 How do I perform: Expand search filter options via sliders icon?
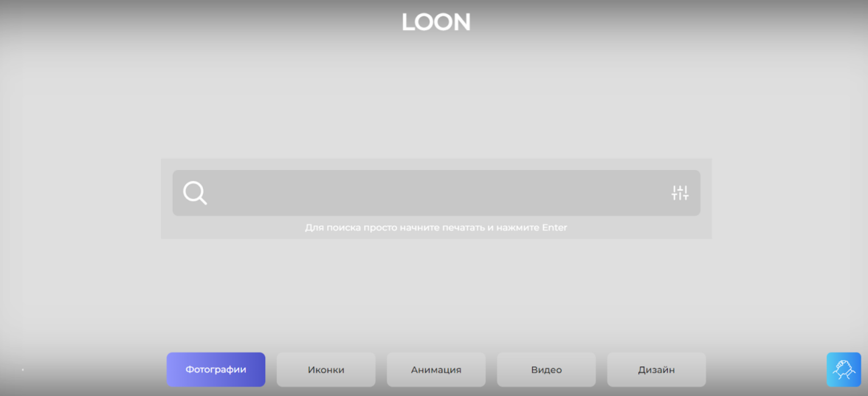[x=680, y=193]
